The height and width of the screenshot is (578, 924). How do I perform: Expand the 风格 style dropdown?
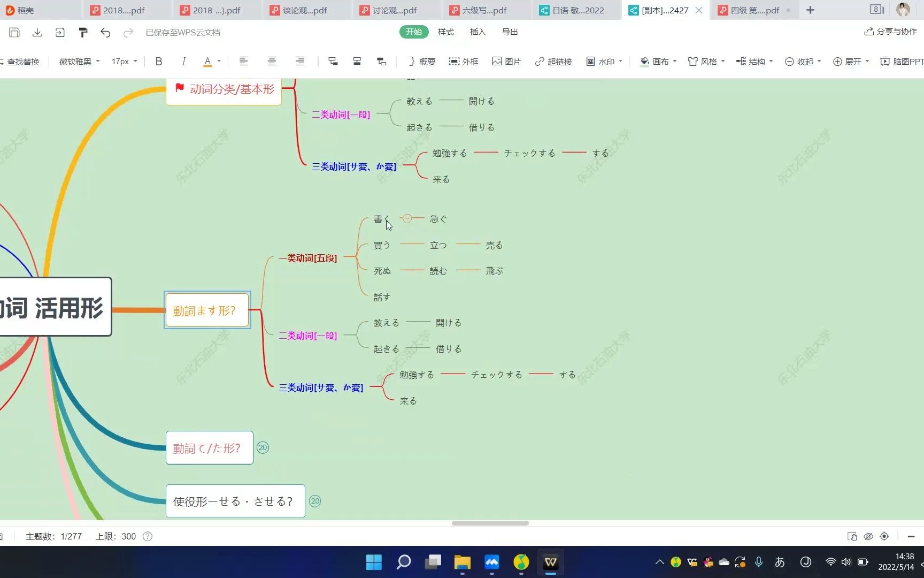707,61
